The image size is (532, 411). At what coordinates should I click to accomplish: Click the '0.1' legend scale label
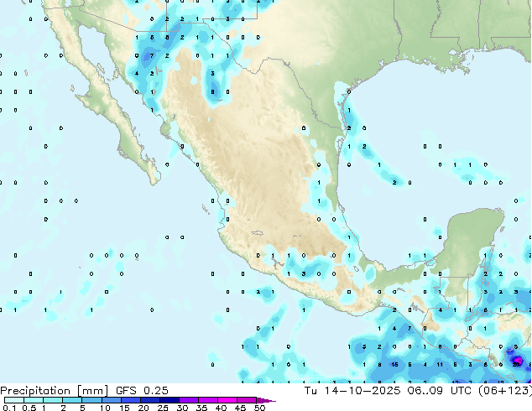(x=9, y=408)
